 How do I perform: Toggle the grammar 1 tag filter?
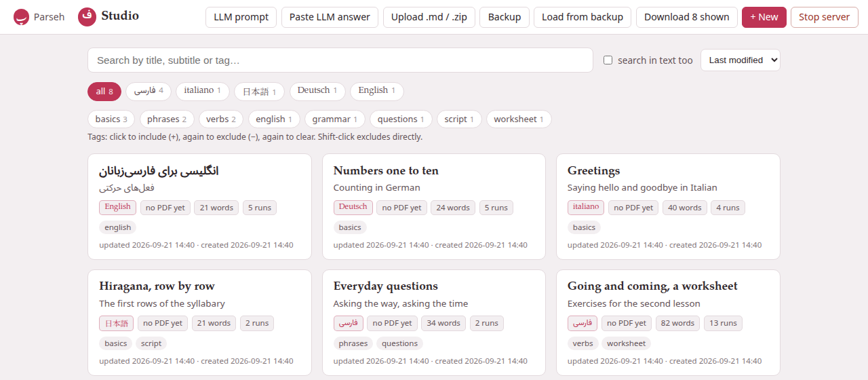pos(335,119)
